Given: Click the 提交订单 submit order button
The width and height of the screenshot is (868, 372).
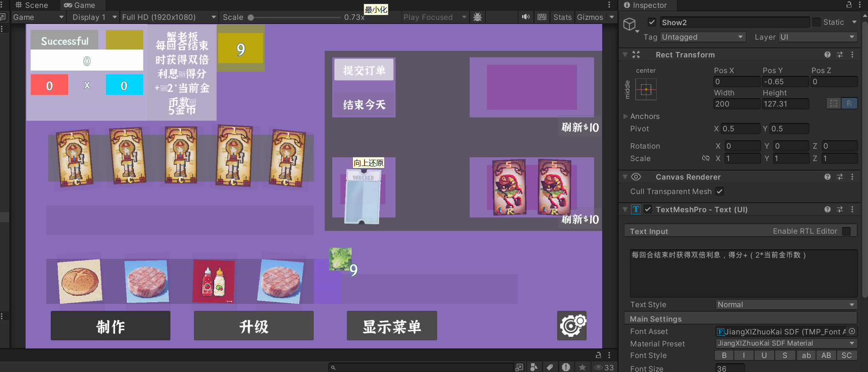Looking at the screenshot, I should tap(364, 70).
